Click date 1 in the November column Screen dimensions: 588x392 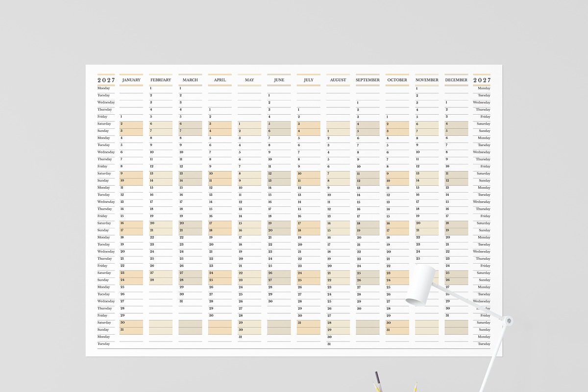point(416,88)
